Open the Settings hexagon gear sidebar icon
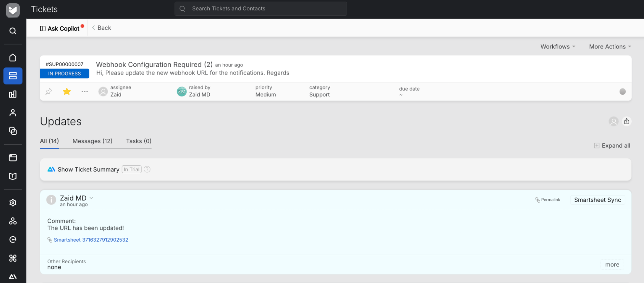The width and height of the screenshot is (644, 283). 13,203
